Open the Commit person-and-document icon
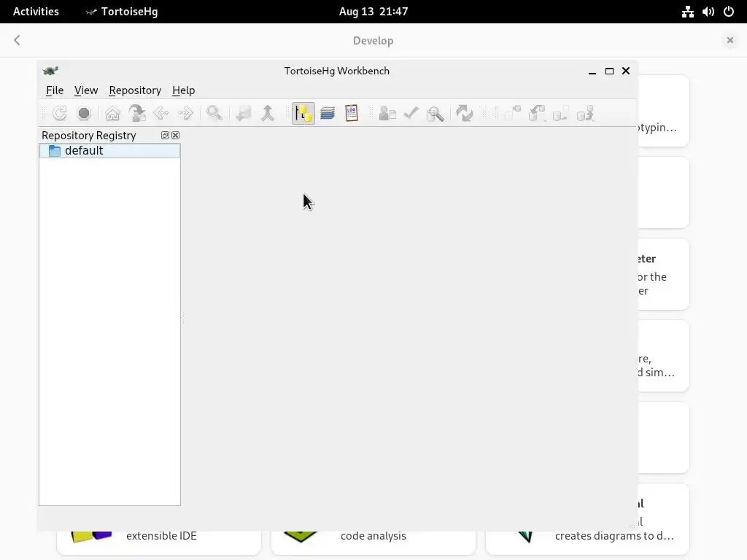This screenshot has height=560, width=747. (387, 113)
